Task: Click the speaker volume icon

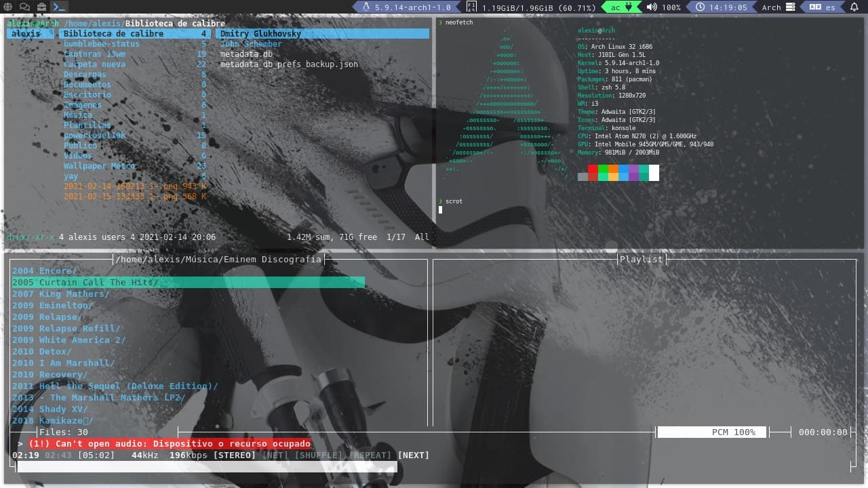Action: click(x=652, y=7)
